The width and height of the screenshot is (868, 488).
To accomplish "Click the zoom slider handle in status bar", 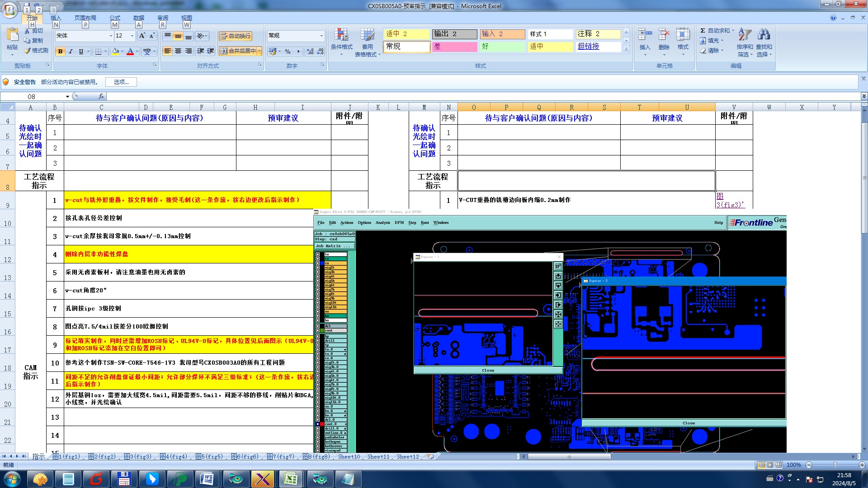I will coord(835,465).
